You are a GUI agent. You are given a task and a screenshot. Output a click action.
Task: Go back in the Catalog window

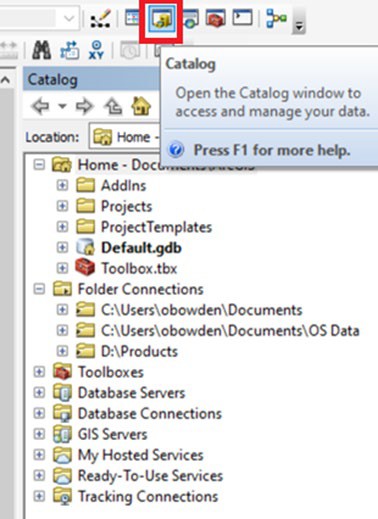tap(40, 107)
